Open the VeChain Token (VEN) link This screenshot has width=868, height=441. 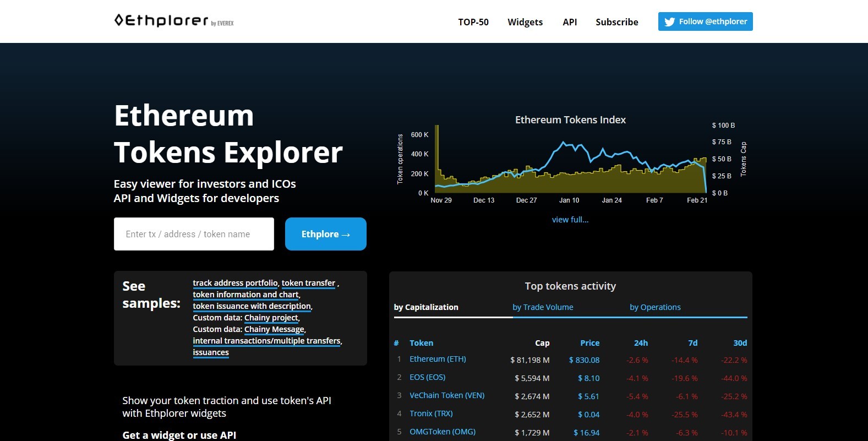pos(447,395)
